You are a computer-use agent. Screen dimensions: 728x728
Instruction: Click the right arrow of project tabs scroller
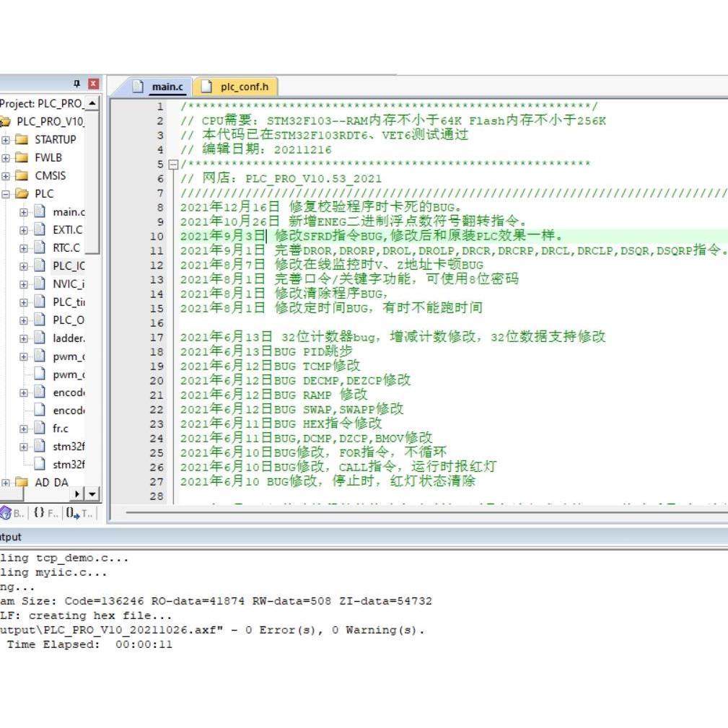click(x=76, y=494)
